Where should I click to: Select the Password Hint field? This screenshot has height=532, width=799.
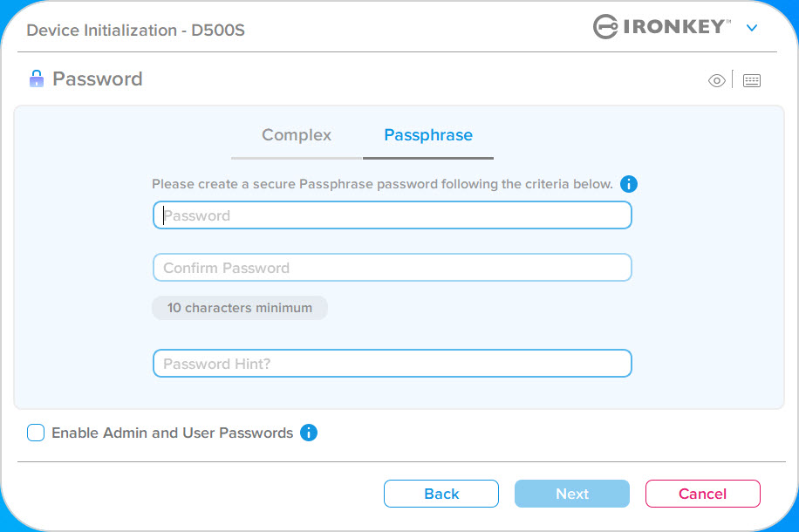pos(393,364)
